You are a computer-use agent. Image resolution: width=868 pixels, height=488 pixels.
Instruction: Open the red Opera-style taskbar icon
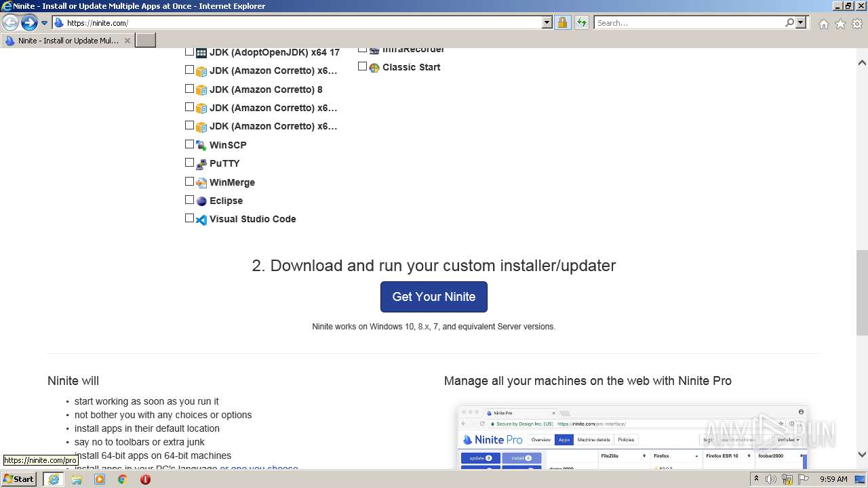tap(145, 479)
